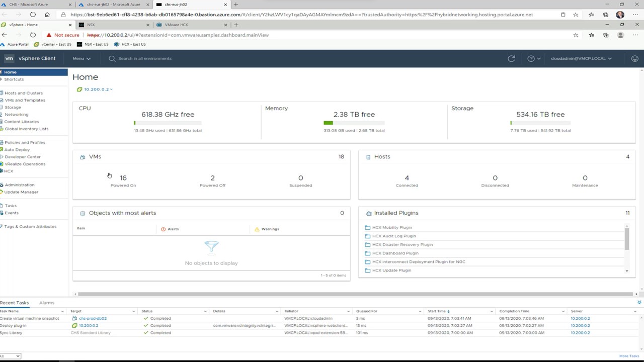Viewport: 644px width, 362px height.
Task: Open the chs-prod-db02 target link
Action: (93, 318)
